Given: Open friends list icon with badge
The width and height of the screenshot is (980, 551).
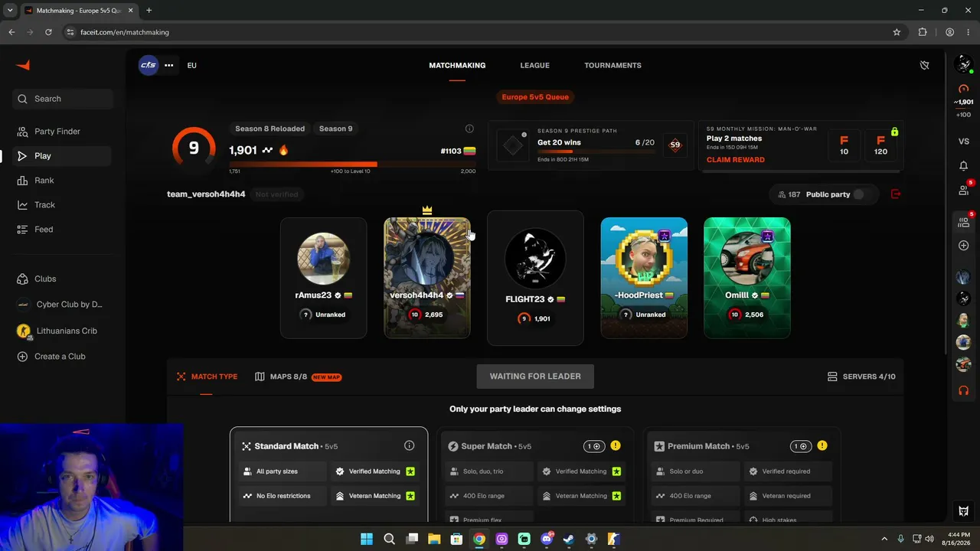Looking at the screenshot, I should click(964, 189).
